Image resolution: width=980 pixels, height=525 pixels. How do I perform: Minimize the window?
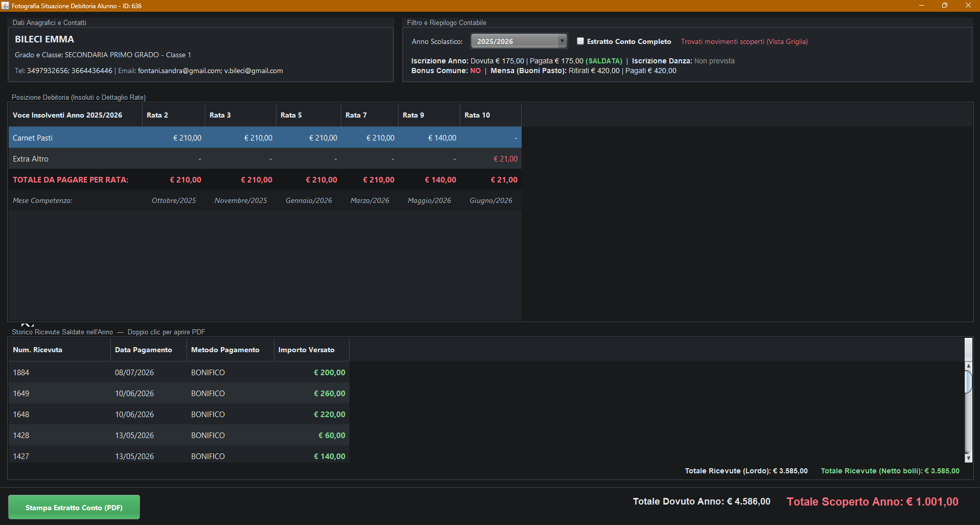pos(922,6)
